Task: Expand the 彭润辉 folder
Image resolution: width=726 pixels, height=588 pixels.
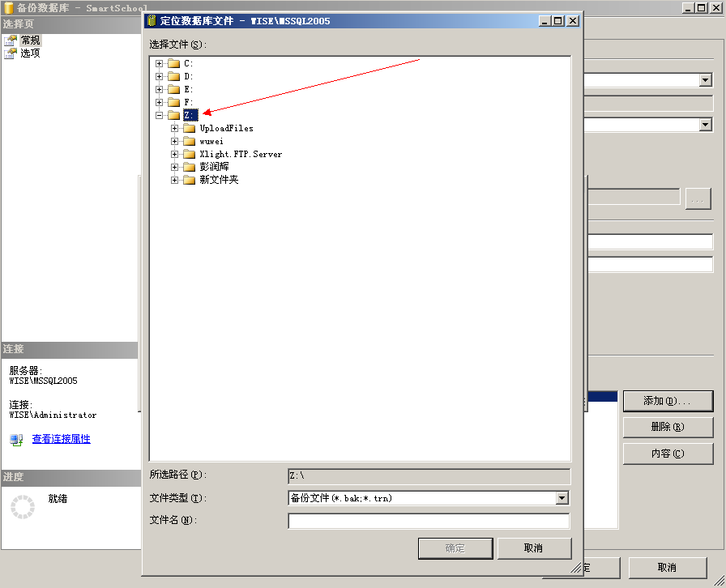Action: 174,167
